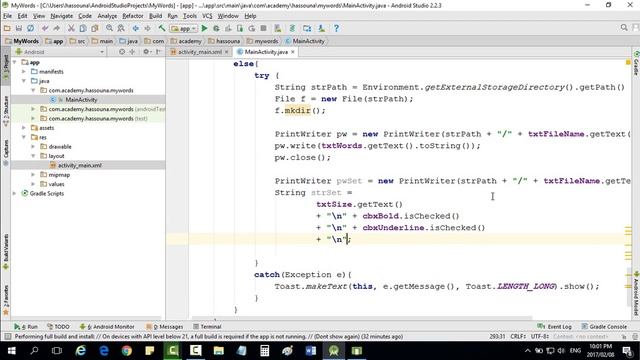Toggle the Favorites side panel tab
Viewport: 640px width, 360px height.
pos(6,301)
